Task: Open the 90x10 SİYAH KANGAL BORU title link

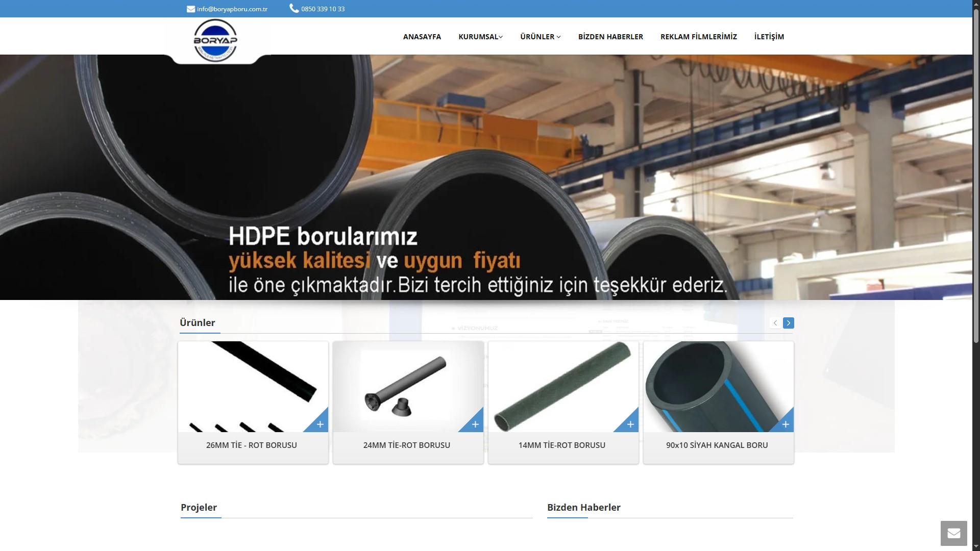Action: (x=717, y=445)
